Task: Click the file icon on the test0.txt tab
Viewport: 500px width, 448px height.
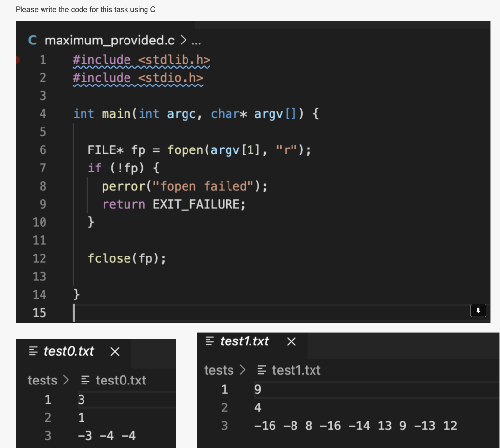Action: pyautogui.click(x=32, y=351)
